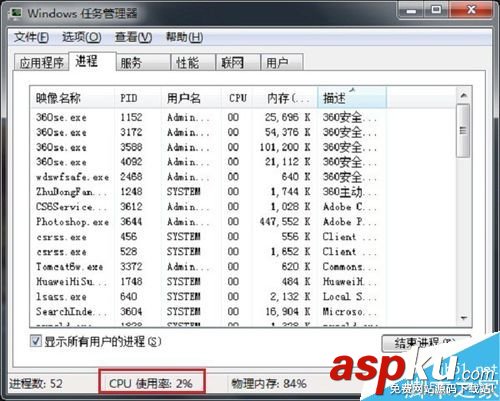The width and height of the screenshot is (500, 401).
Task: Select the CS6Service... process row
Action: coord(207,207)
